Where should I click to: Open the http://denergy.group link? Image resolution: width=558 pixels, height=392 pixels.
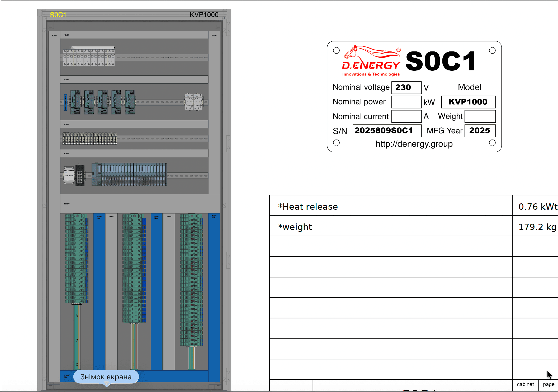coord(414,144)
